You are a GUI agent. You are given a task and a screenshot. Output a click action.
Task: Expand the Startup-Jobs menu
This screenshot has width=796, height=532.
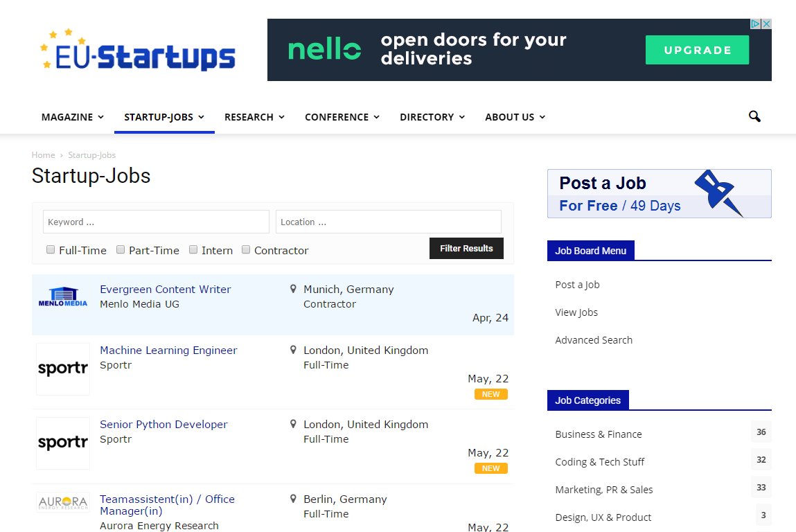tap(164, 117)
